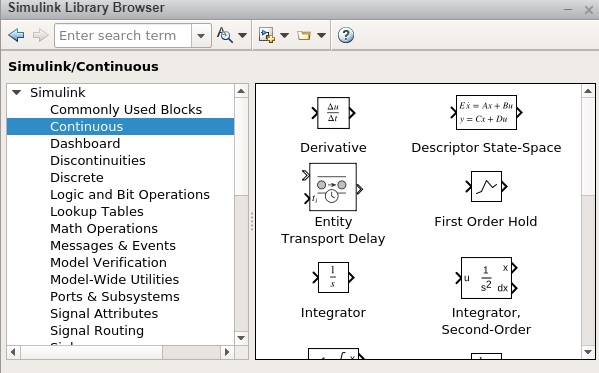Click the Entity Transport Delay label
599x373 pixels.
333,230
